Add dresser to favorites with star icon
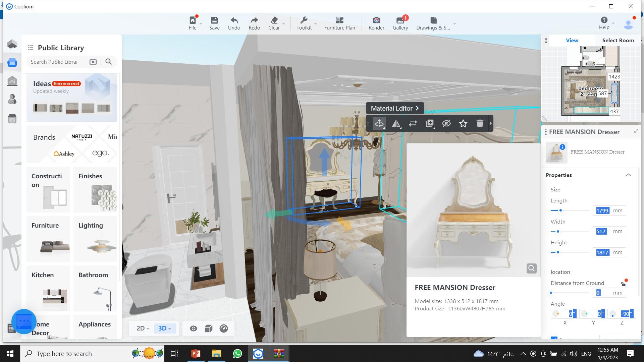The image size is (644, 362). [463, 124]
